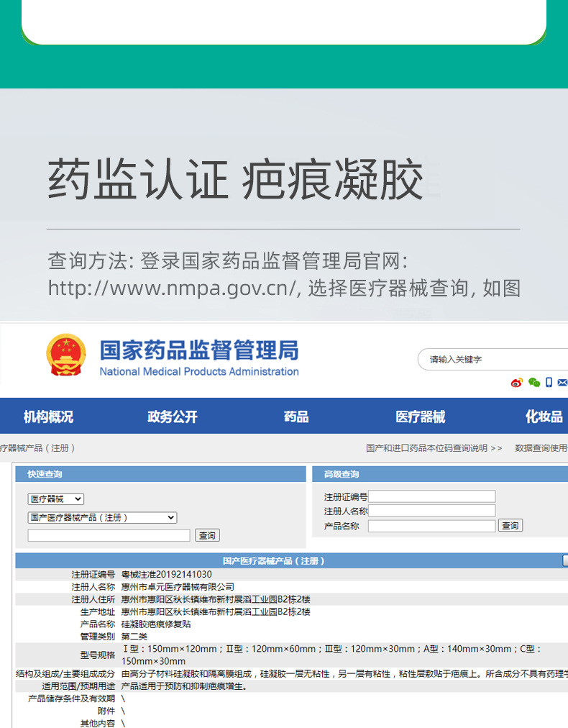Click the mobile phone icon
The image size is (568, 728).
(549, 383)
